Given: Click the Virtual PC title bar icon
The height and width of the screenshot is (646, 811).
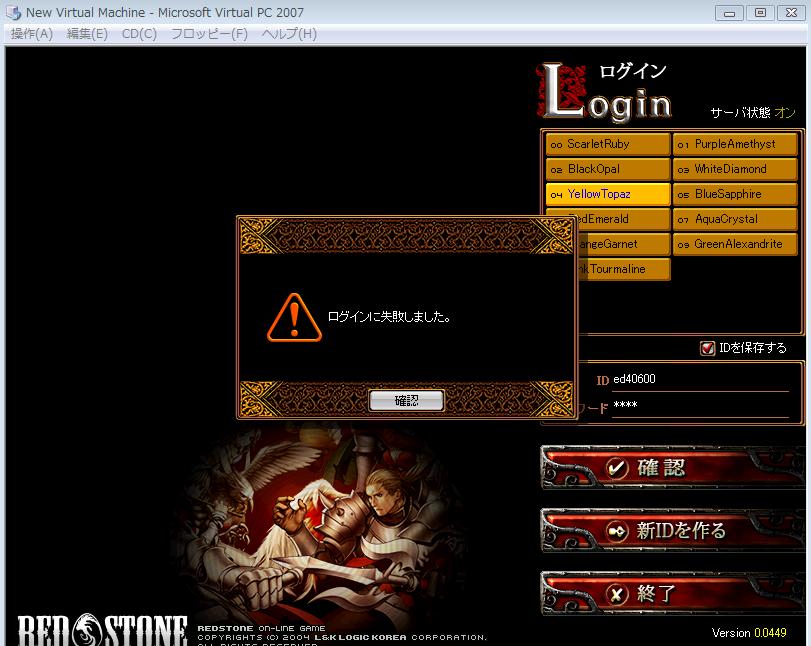Looking at the screenshot, I should [x=13, y=13].
